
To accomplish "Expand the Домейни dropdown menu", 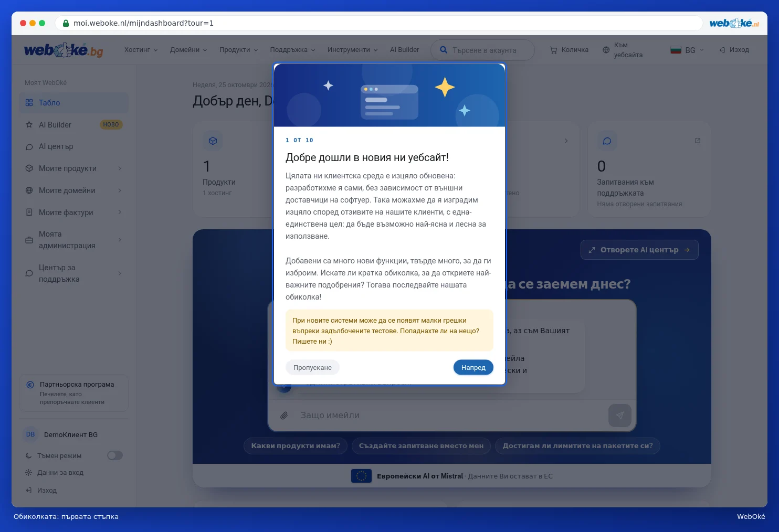I will 188,50.
